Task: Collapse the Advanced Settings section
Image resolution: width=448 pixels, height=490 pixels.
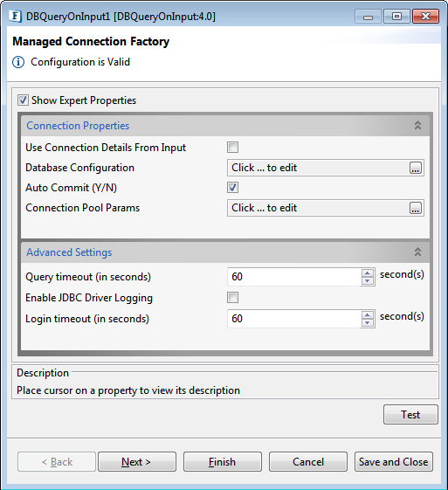Action: 417,252
